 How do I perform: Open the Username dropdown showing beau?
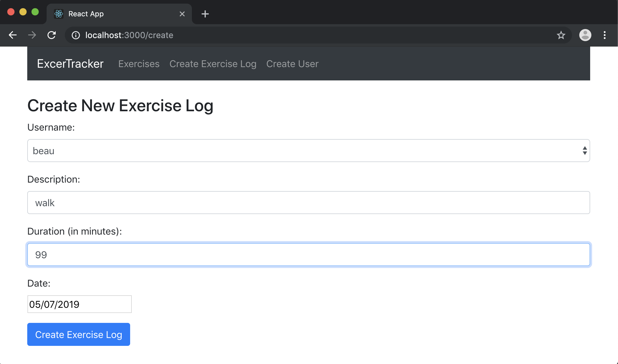pos(303,151)
